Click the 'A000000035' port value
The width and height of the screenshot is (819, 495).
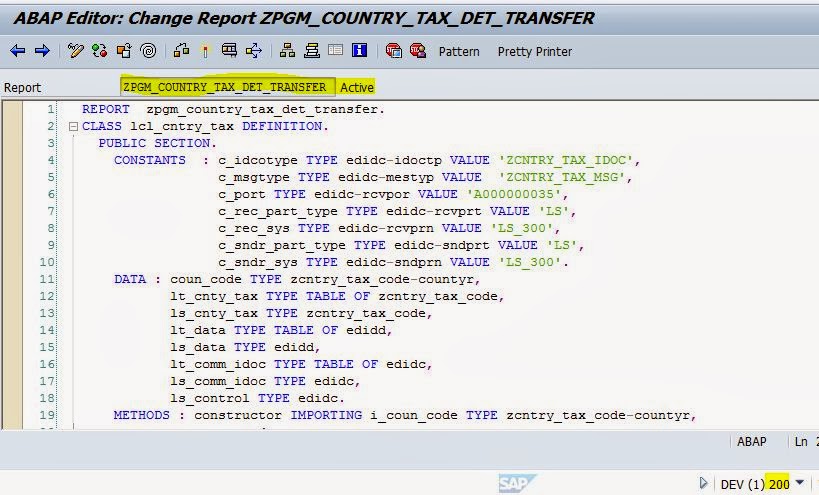514,194
